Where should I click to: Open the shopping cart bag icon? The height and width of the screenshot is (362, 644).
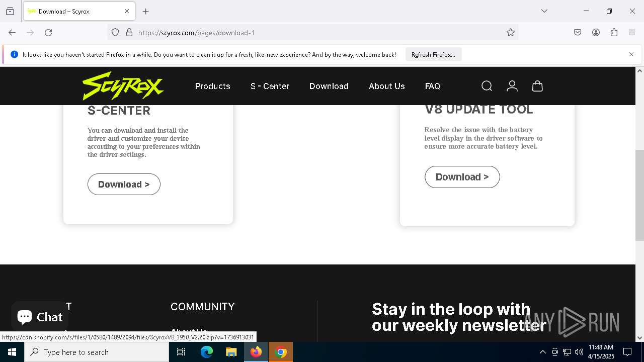point(537,86)
